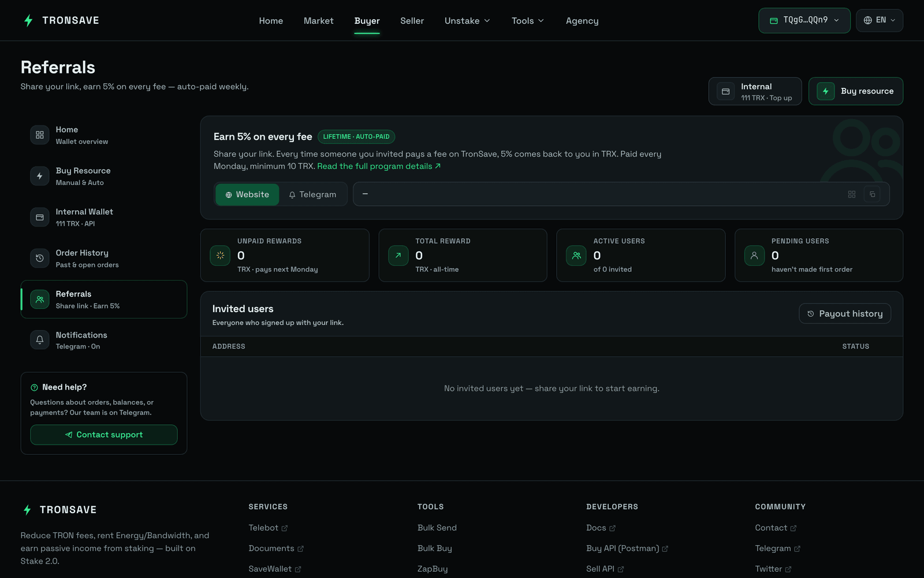Viewport: 924px width, 578px height.
Task: Click the external-link icon next to footer Docs
Action: 612,528
